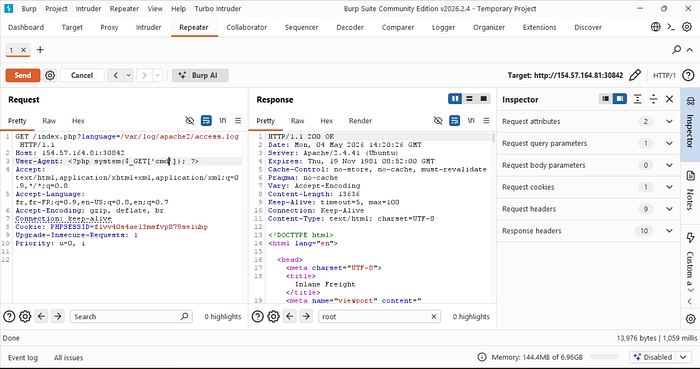Open Repeater help question mark icon

pos(688,75)
